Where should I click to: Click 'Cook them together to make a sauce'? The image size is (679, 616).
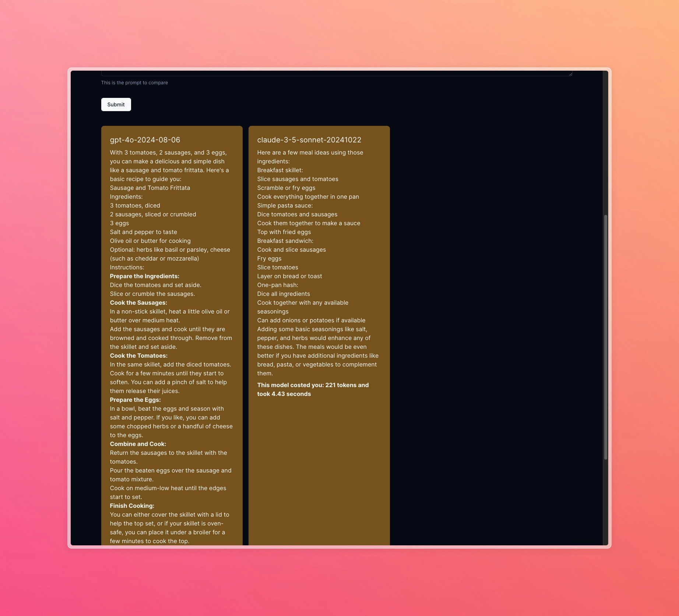pyautogui.click(x=309, y=223)
